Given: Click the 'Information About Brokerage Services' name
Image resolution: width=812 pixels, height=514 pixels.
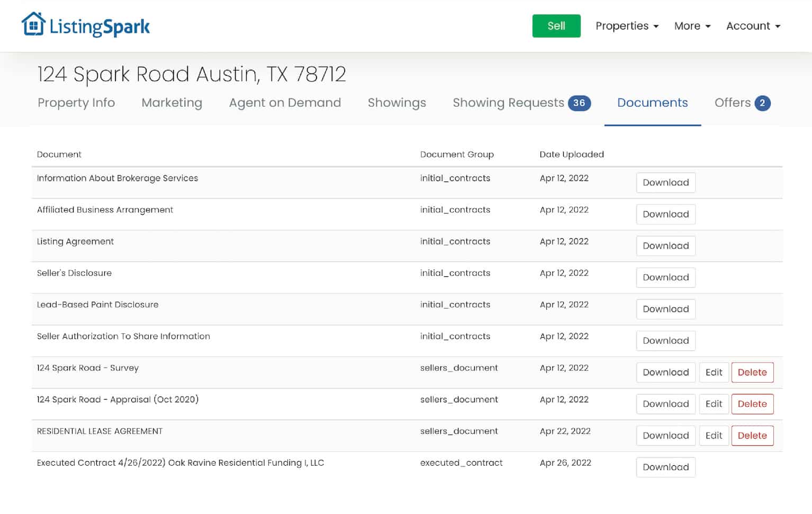Looking at the screenshot, I should click(118, 178).
